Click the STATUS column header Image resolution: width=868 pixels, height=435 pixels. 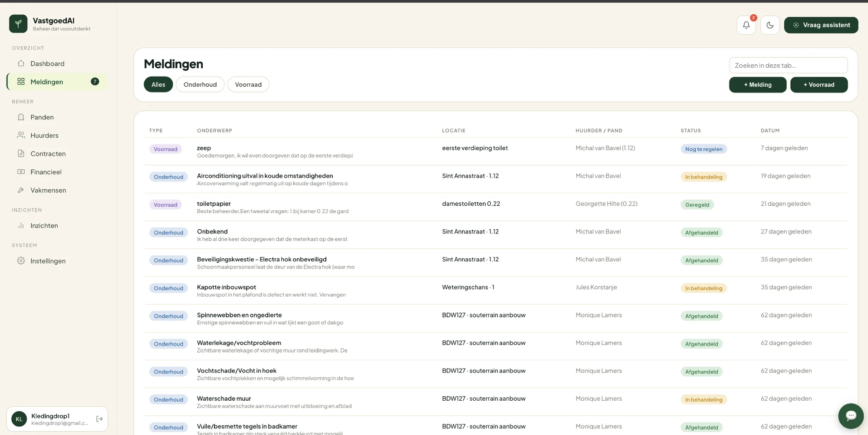coord(690,131)
